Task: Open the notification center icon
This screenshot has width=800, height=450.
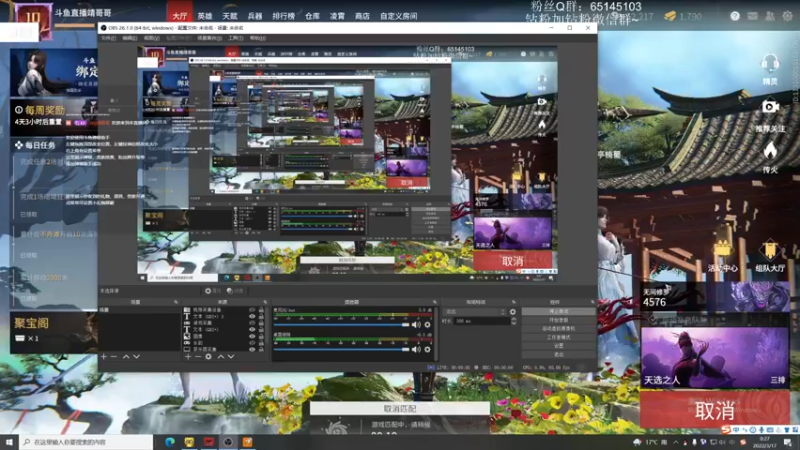Action: tap(788, 442)
